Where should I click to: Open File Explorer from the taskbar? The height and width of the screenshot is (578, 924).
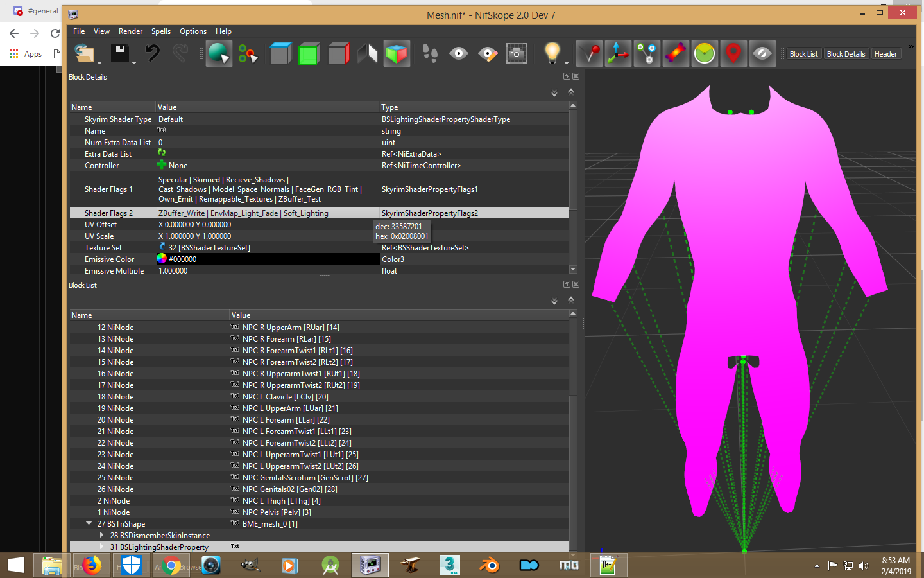[51, 565]
